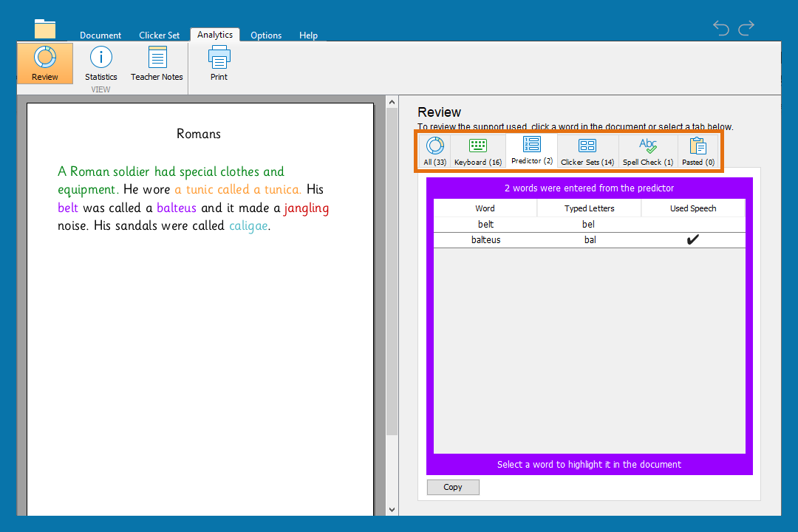Open the Keyboard (16) filter icon
This screenshot has height=532, width=798.
[477, 150]
